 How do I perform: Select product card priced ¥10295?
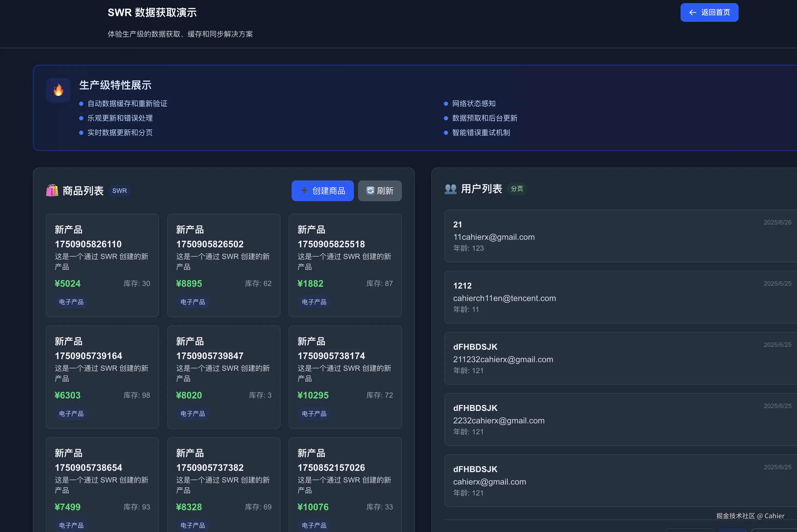345,377
